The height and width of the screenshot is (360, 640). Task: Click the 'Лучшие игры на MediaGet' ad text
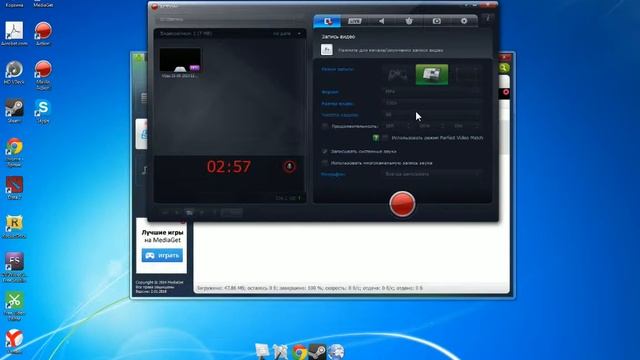[x=162, y=236]
